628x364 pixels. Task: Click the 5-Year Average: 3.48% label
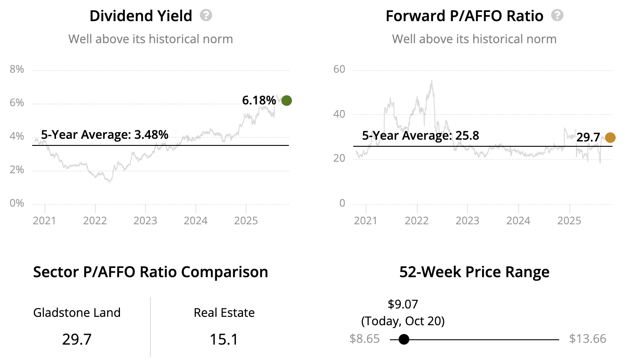point(105,135)
